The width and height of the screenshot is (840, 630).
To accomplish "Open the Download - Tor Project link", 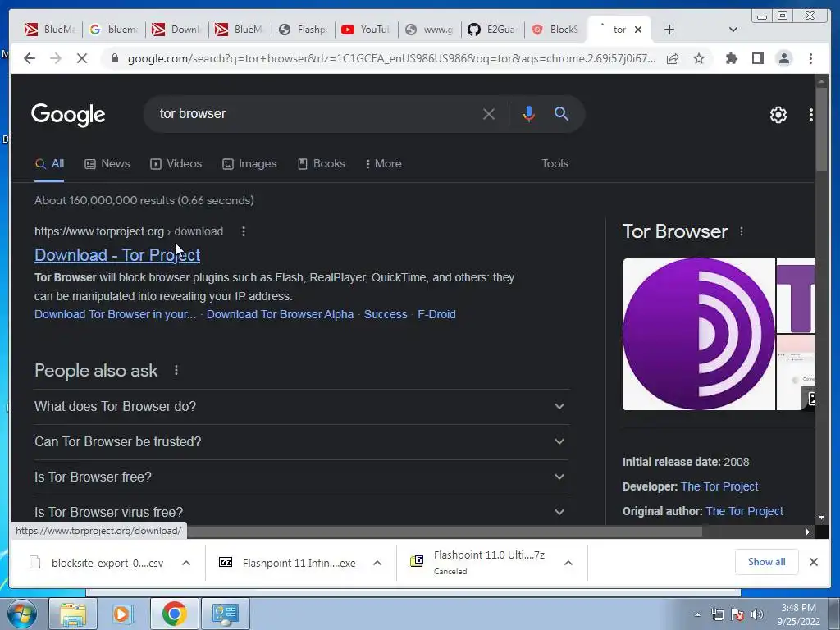I will point(117,255).
